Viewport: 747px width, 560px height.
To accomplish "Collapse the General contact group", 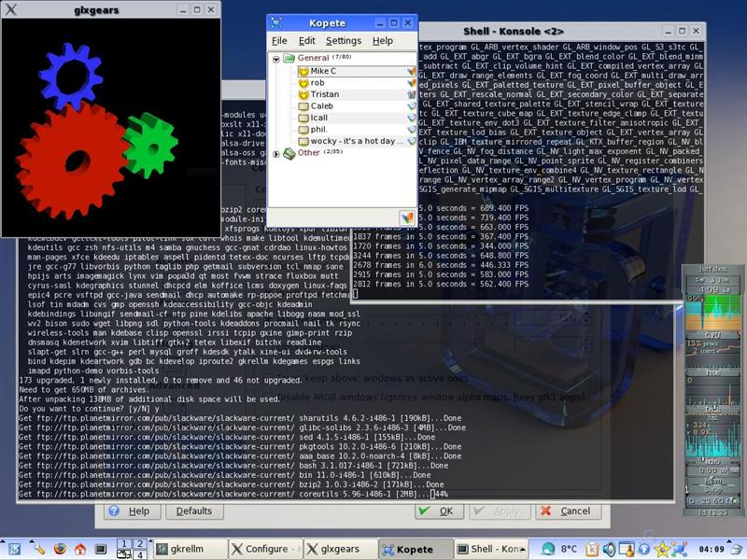I will coord(275,60).
